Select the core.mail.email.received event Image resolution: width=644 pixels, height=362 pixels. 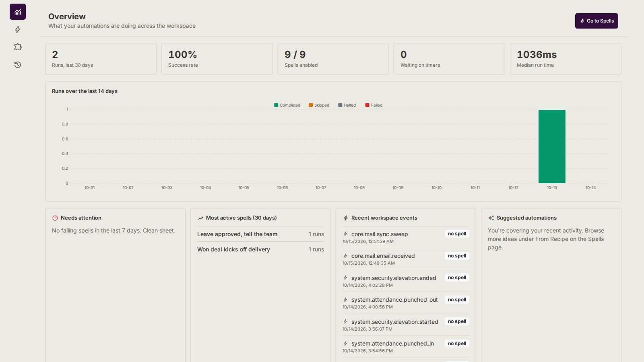pyautogui.click(x=406, y=259)
